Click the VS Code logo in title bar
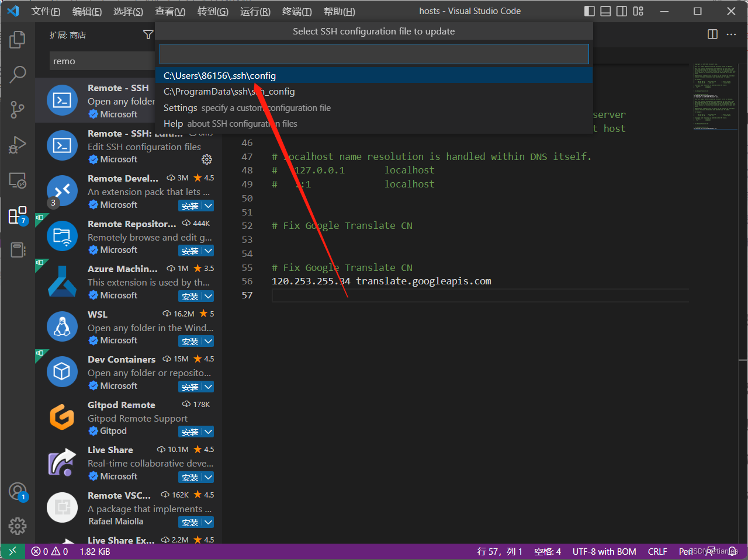The width and height of the screenshot is (748, 560). [x=13, y=11]
